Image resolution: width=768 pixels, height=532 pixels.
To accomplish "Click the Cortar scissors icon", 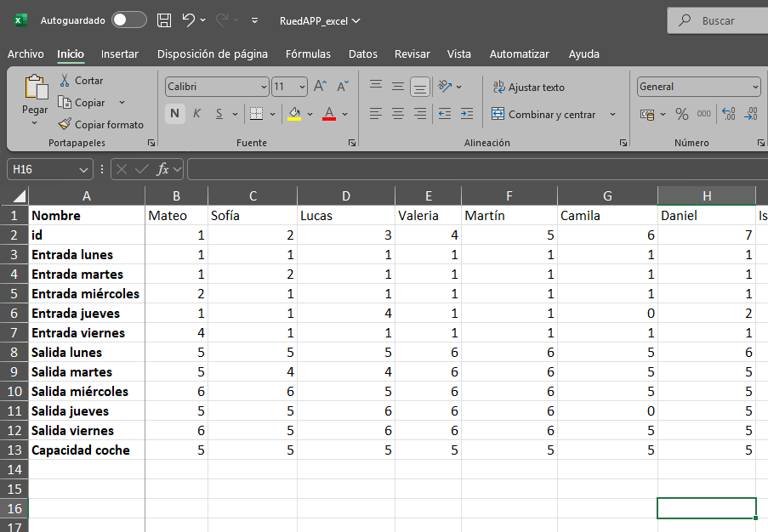I will 65,81.
